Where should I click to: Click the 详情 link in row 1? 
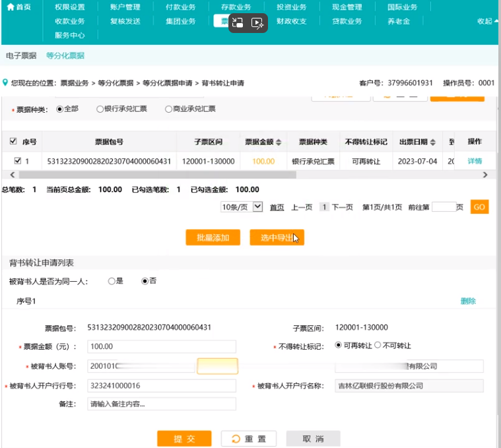pos(475,161)
